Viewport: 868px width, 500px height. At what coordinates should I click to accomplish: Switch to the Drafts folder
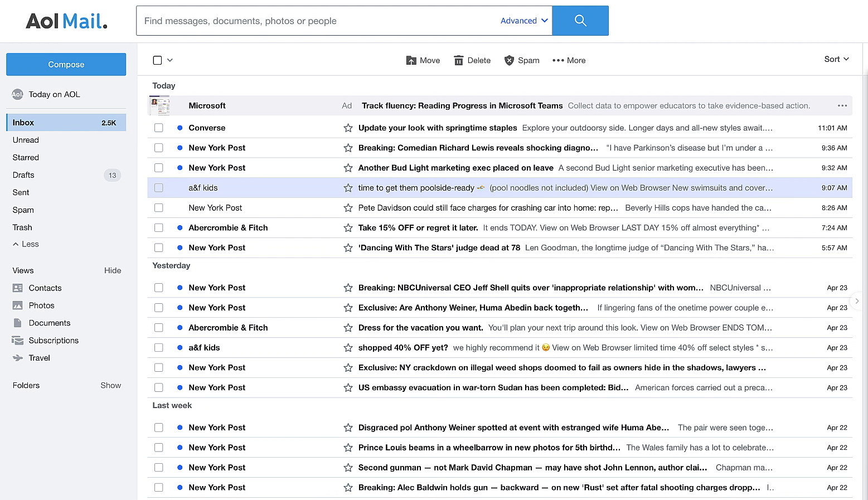(23, 174)
